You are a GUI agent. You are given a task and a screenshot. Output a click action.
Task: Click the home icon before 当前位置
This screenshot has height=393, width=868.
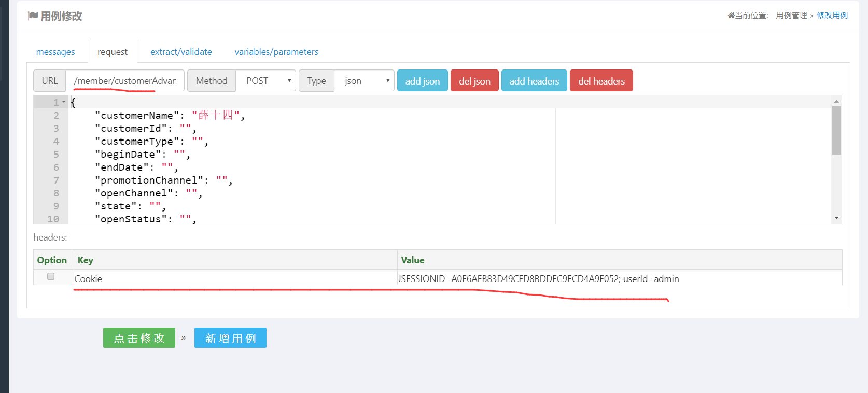click(731, 16)
